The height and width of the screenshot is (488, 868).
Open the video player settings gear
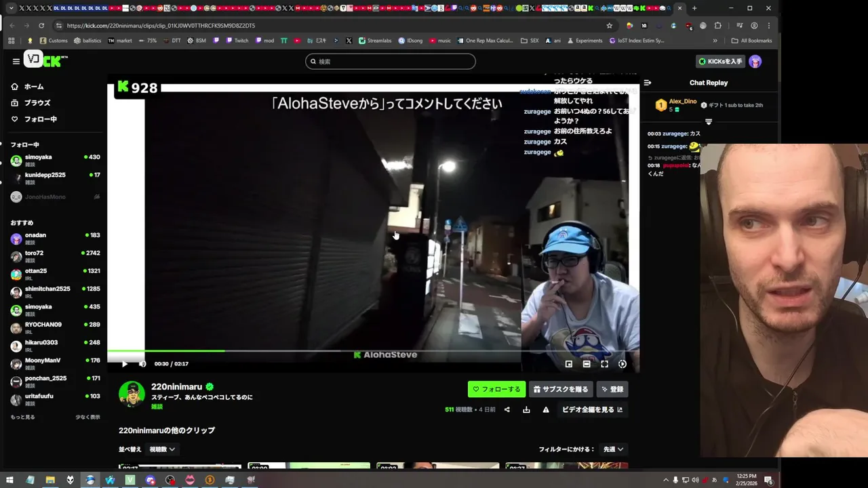tap(623, 364)
